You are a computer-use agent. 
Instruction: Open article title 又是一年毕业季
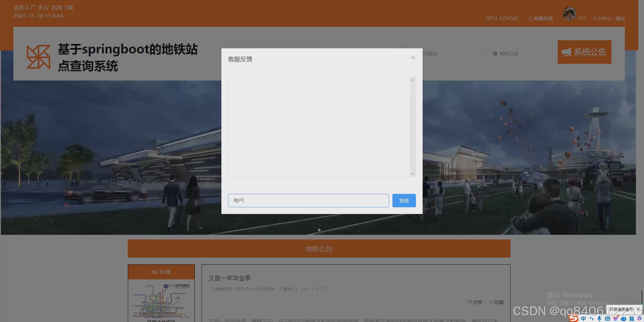point(230,278)
